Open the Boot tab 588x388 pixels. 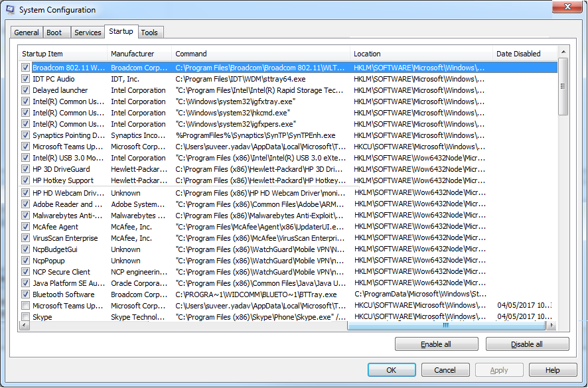54,32
